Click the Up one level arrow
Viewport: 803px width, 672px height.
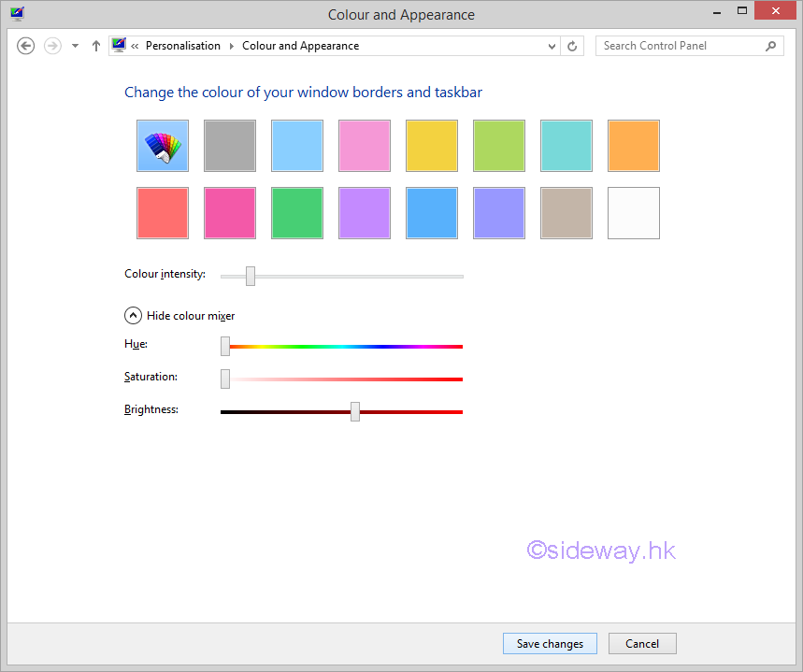(96, 46)
